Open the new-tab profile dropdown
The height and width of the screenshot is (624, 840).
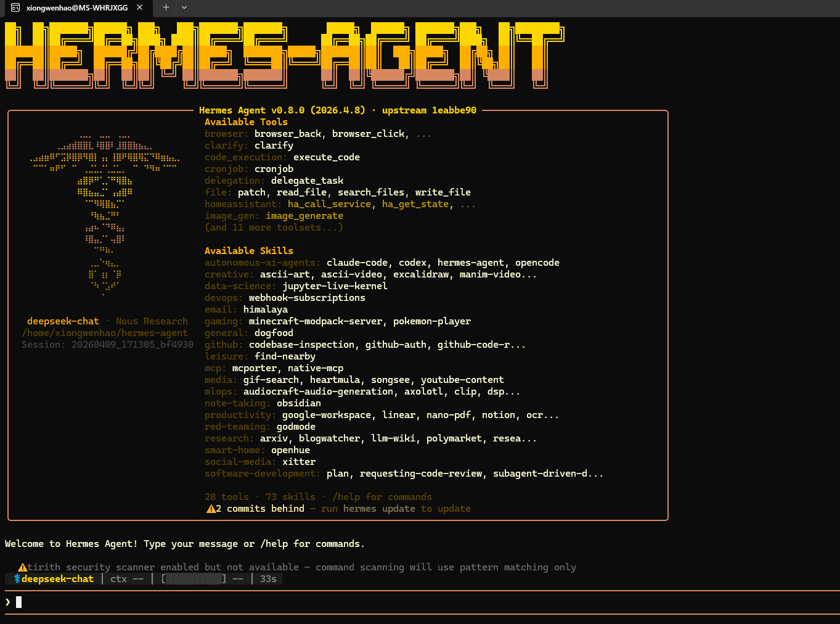tap(184, 7)
